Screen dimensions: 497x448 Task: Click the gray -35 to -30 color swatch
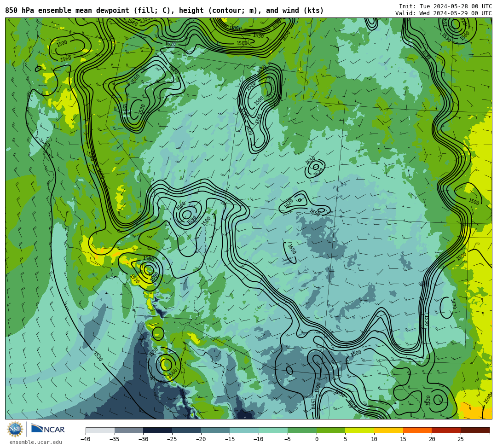129,430
